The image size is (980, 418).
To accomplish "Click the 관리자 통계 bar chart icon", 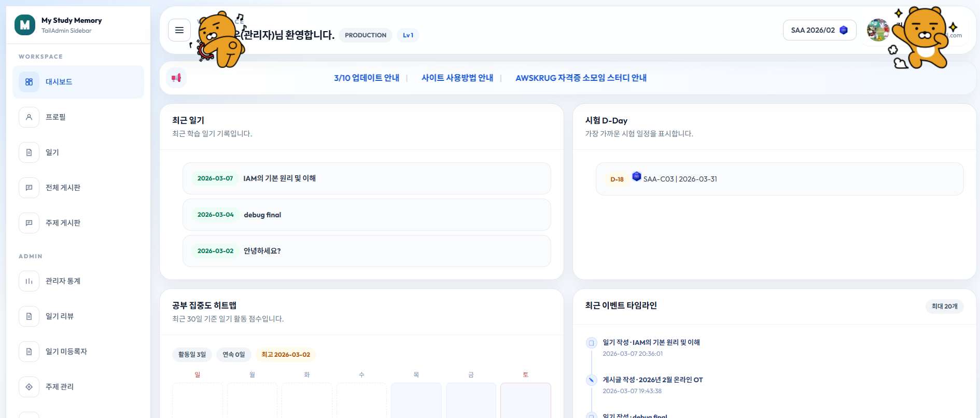I will [29, 281].
